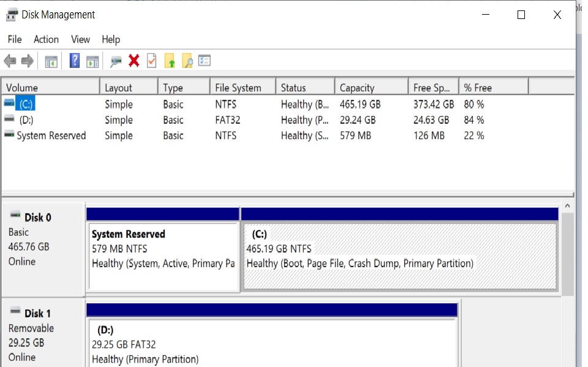Select the (C:) partition block on Disk 0
This screenshot has height=367, width=588.
click(399, 255)
